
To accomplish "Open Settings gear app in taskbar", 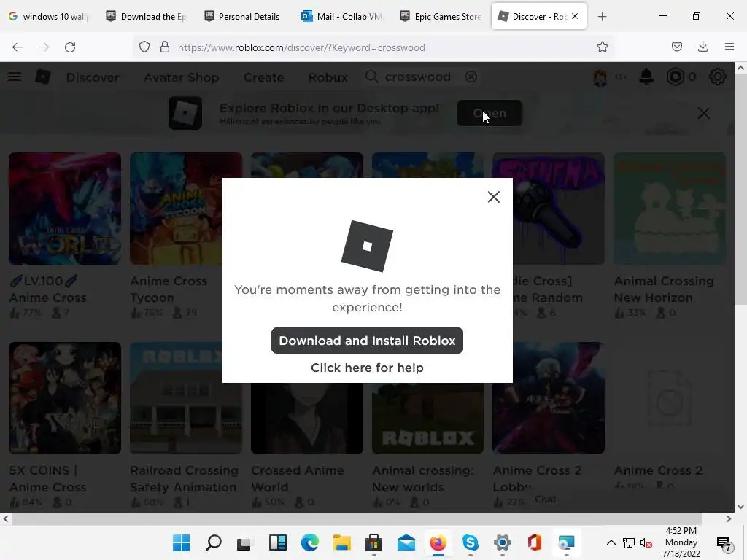I will click(x=502, y=542).
